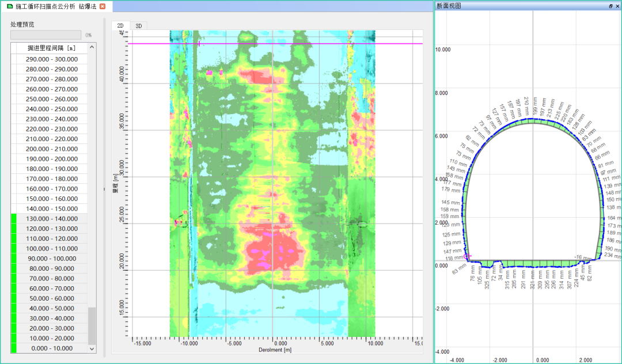
Task: Select row 250.000 - 260.000
Action: 52,99
